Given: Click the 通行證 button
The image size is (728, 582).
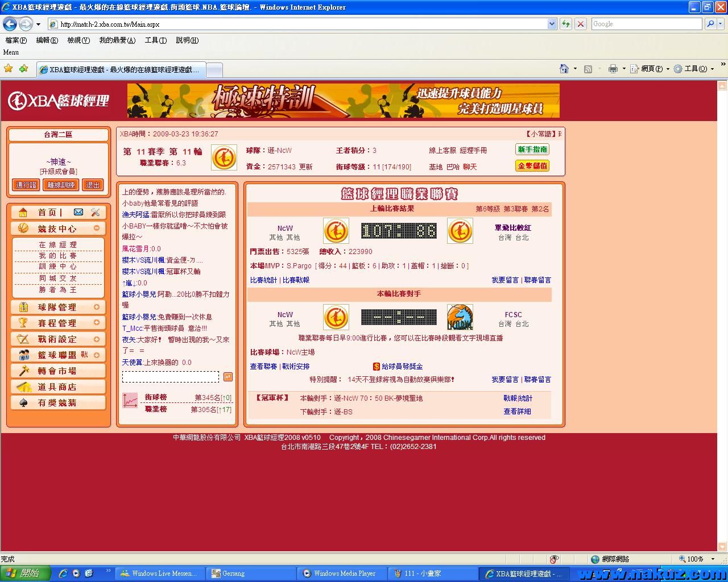Looking at the screenshot, I should tap(26, 185).
